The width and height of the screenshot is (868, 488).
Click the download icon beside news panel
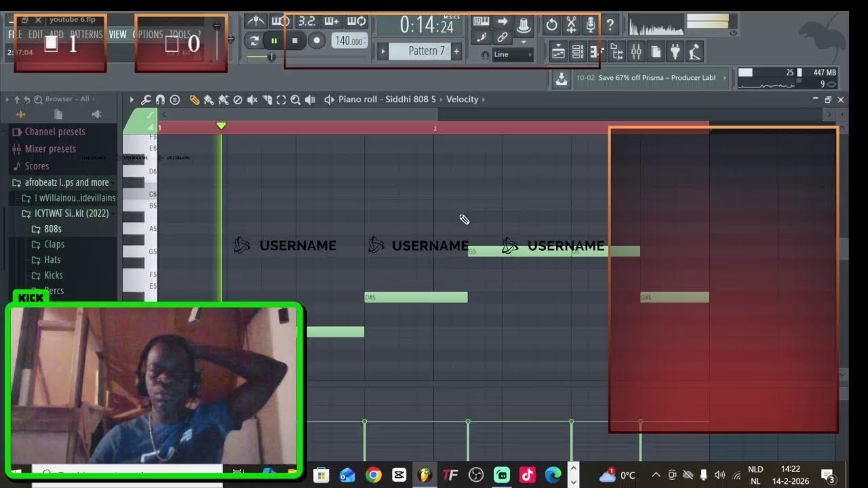[x=561, y=79]
